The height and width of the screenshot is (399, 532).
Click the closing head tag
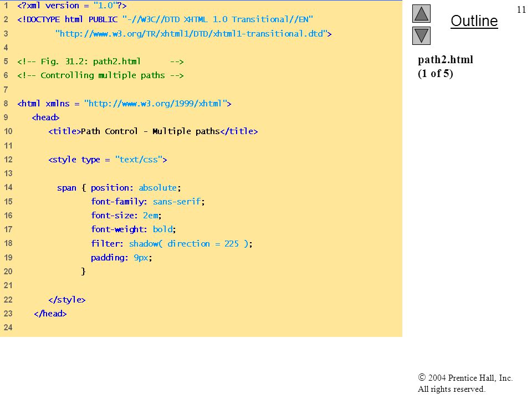click(x=50, y=314)
